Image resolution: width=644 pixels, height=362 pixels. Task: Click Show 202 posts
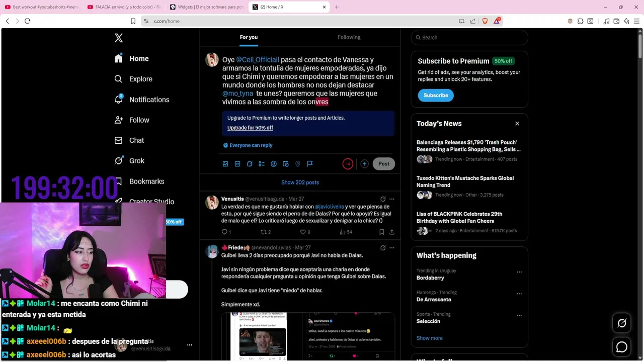coord(300,183)
